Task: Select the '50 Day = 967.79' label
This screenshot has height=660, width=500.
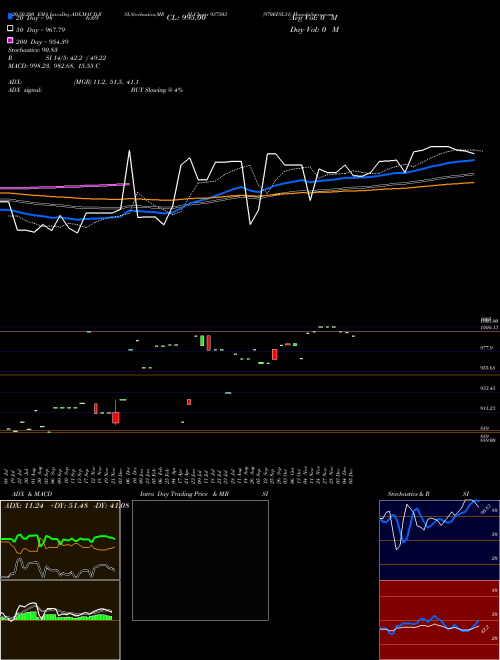Action: 41,30
